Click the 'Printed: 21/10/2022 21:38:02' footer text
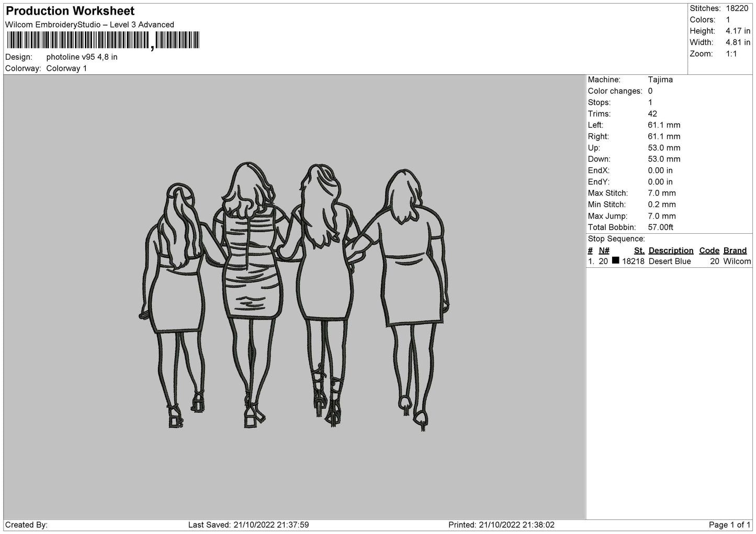Viewport: 756px width, 534px height. pyautogui.click(x=502, y=525)
